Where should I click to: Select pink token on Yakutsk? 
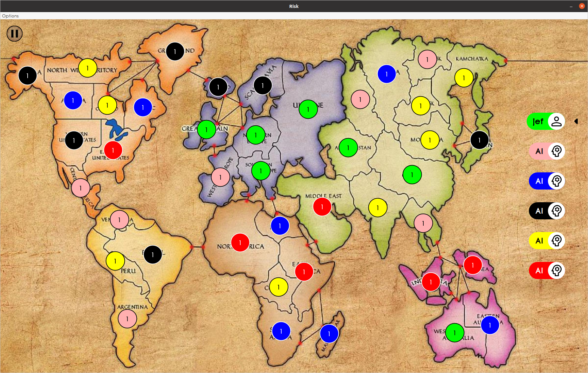pos(427,59)
